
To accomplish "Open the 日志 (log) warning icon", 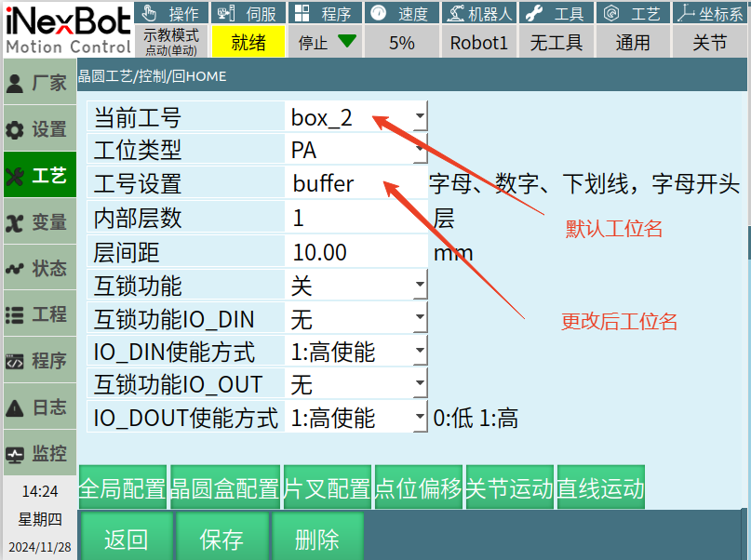I will click(15, 407).
